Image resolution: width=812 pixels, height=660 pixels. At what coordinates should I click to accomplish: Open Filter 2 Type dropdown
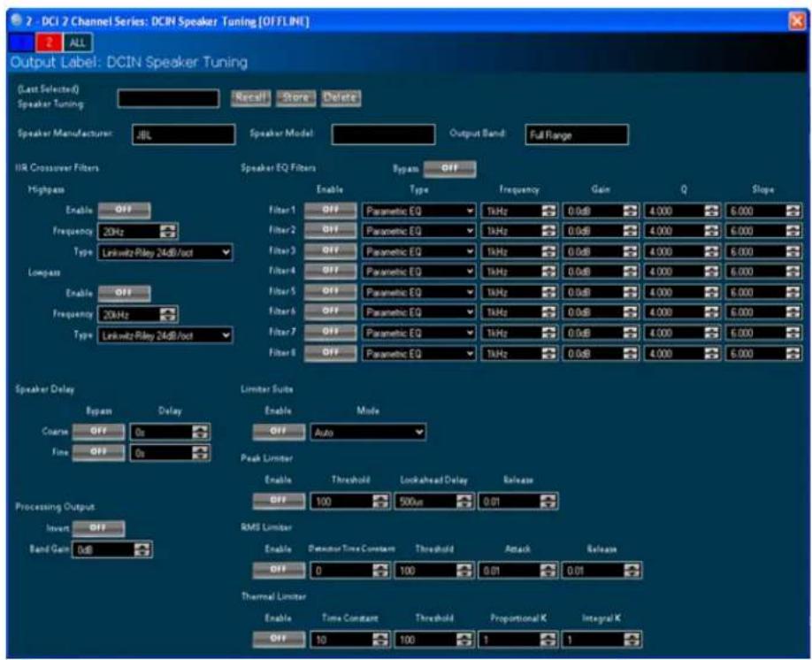[x=419, y=231]
